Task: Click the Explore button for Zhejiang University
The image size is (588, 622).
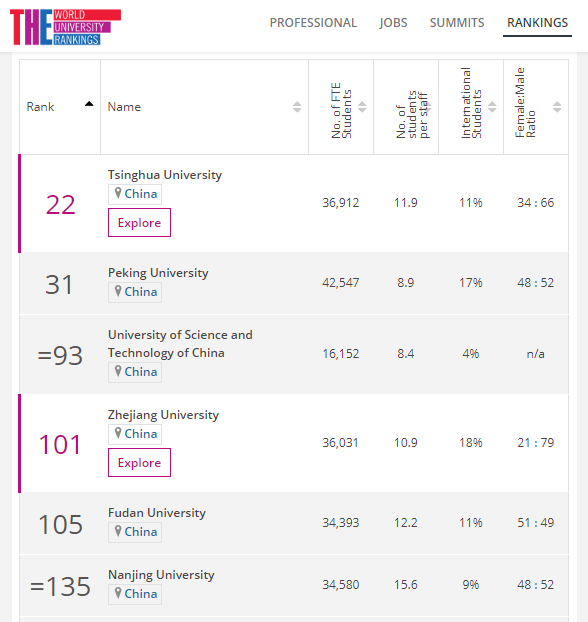Action: coord(139,463)
